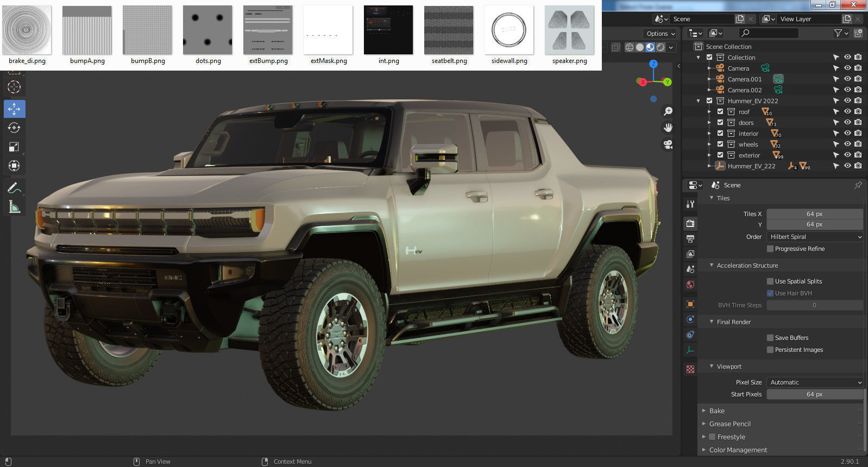Add a new collection in the outliner

pyautogui.click(x=858, y=33)
